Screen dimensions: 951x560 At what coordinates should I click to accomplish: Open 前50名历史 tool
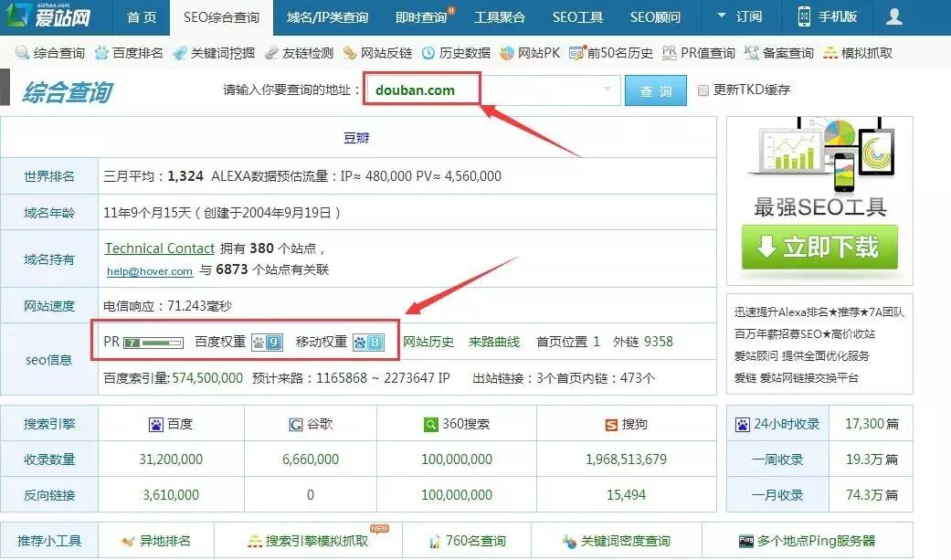point(611,53)
